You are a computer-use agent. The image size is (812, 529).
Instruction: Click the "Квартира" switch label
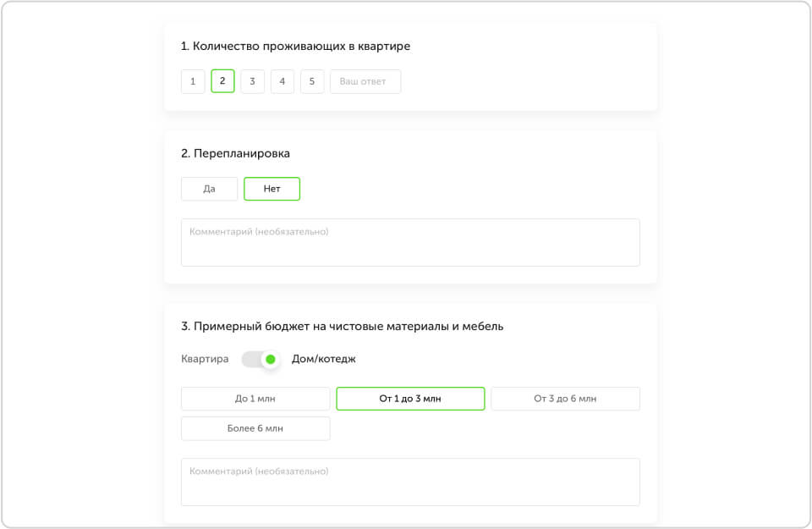(x=205, y=359)
